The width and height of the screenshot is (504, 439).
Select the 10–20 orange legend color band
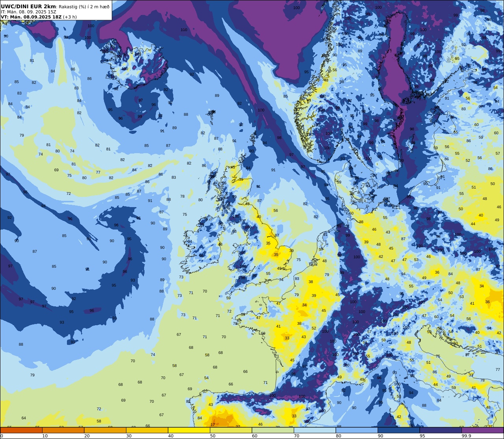63,430
